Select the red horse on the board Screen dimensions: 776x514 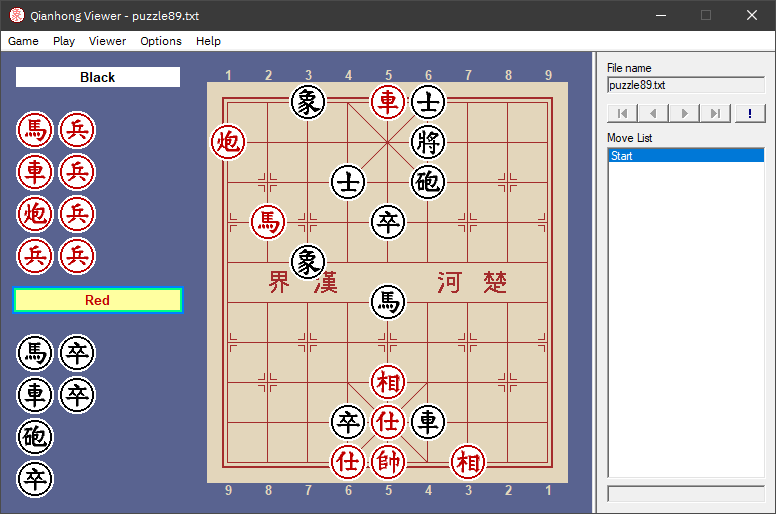pos(268,222)
